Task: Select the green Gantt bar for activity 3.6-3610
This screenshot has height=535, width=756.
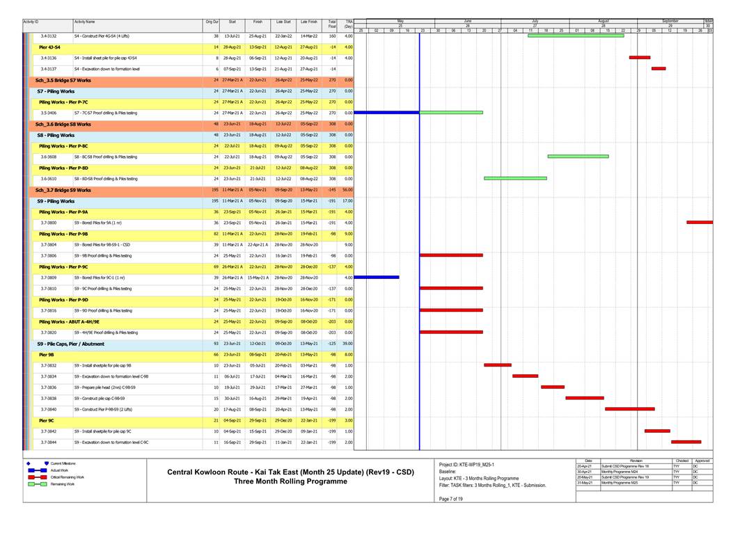Action: point(514,178)
